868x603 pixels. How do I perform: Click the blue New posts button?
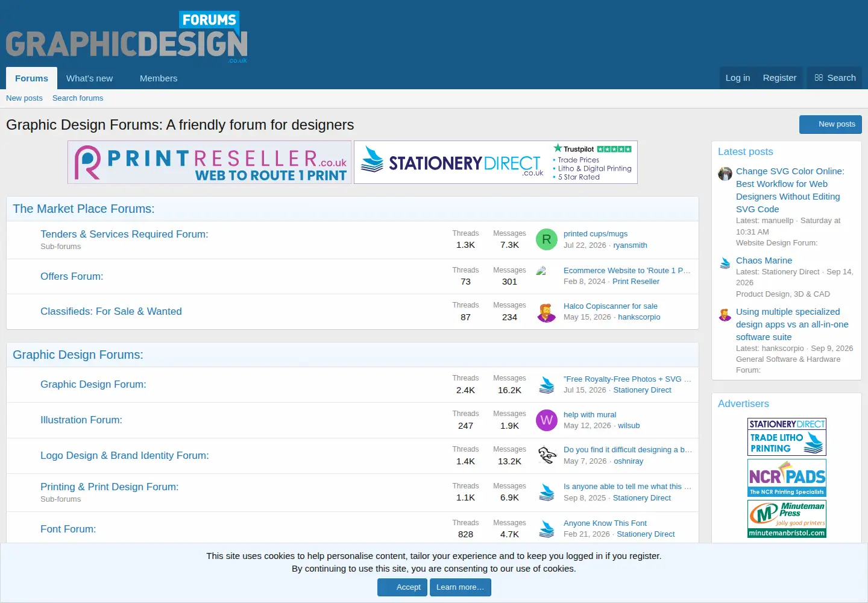(x=831, y=124)
